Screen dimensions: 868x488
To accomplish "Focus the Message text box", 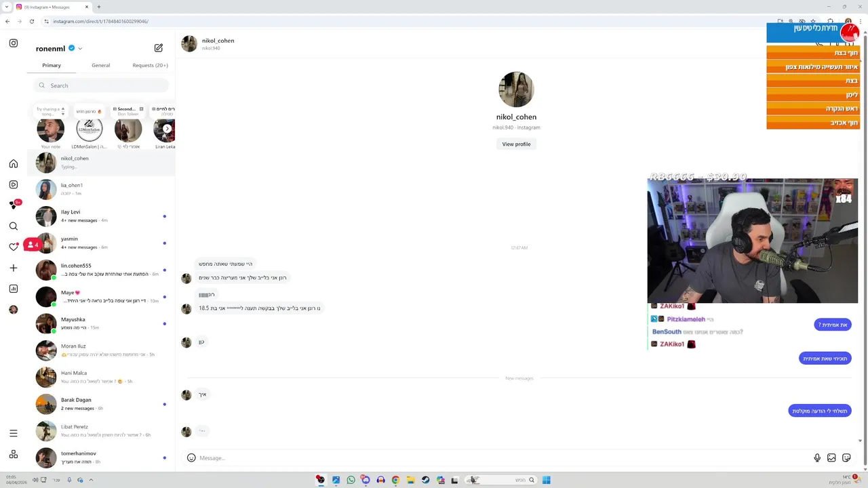I will [x=502, y=457].
